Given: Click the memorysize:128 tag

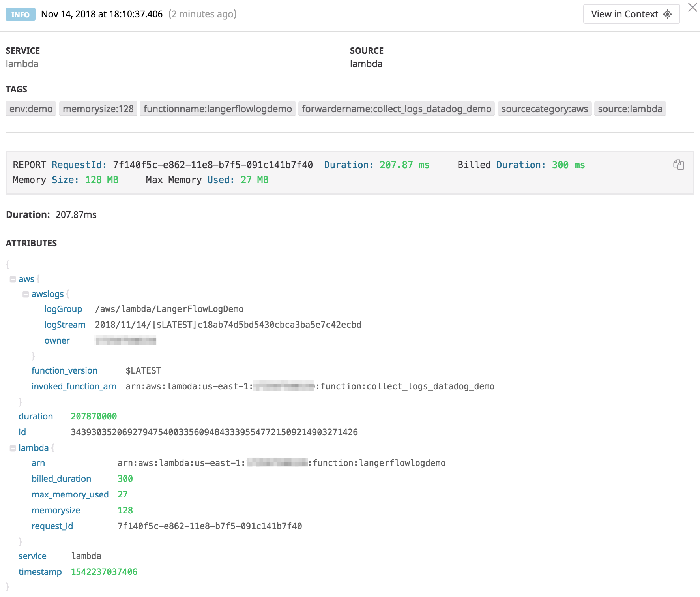Looking at the screenshot, I should coord(98,109).
